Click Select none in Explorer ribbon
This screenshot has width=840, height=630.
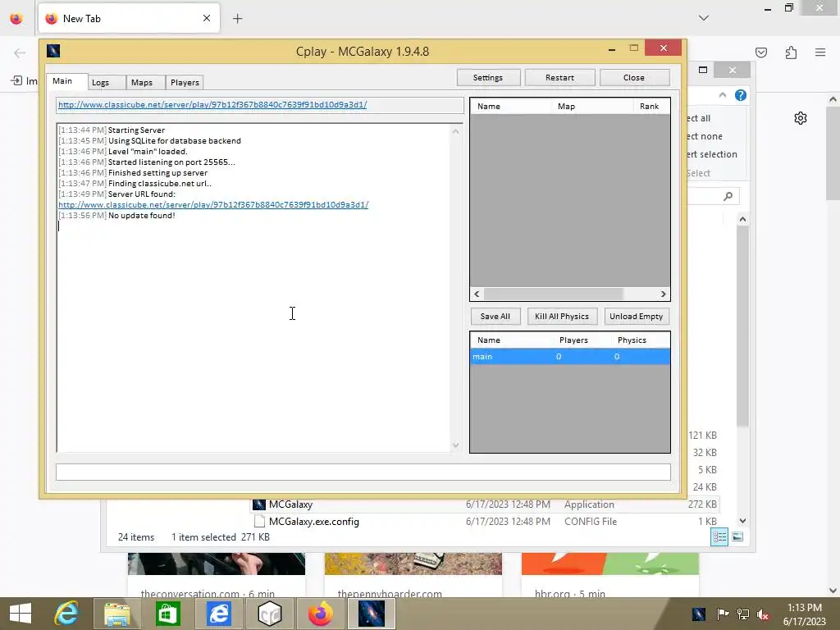click(x=705, y=136)
